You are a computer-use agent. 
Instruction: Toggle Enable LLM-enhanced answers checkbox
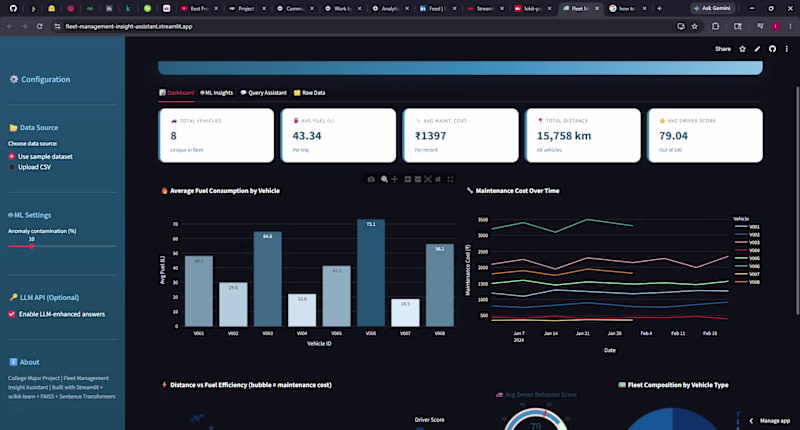click(12, 314)
